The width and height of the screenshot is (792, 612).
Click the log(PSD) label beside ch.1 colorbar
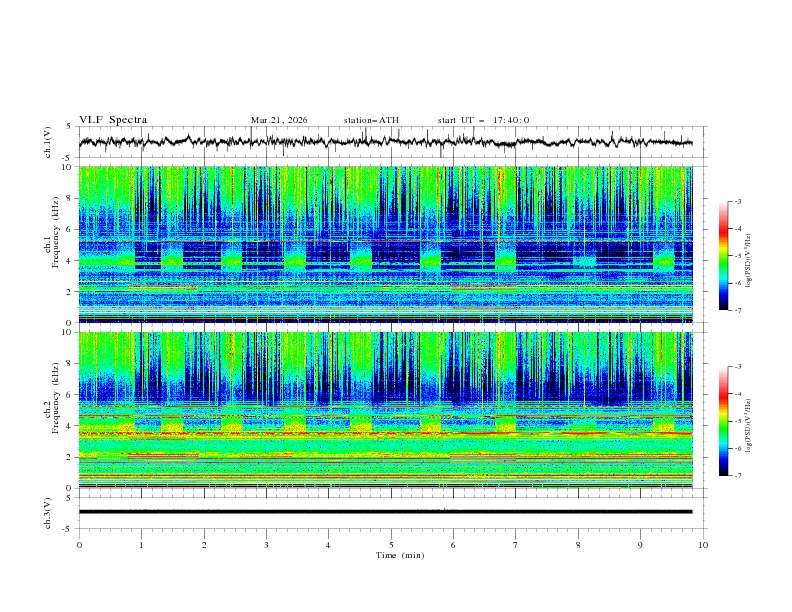click(749, 261)
